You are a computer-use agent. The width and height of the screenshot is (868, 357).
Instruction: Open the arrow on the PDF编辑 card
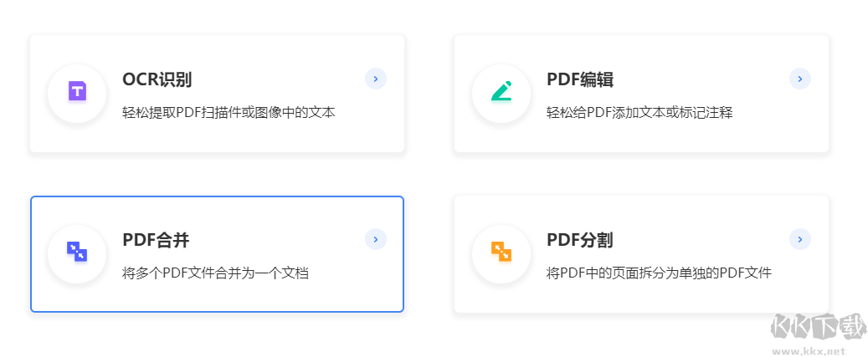click(800, 79)
